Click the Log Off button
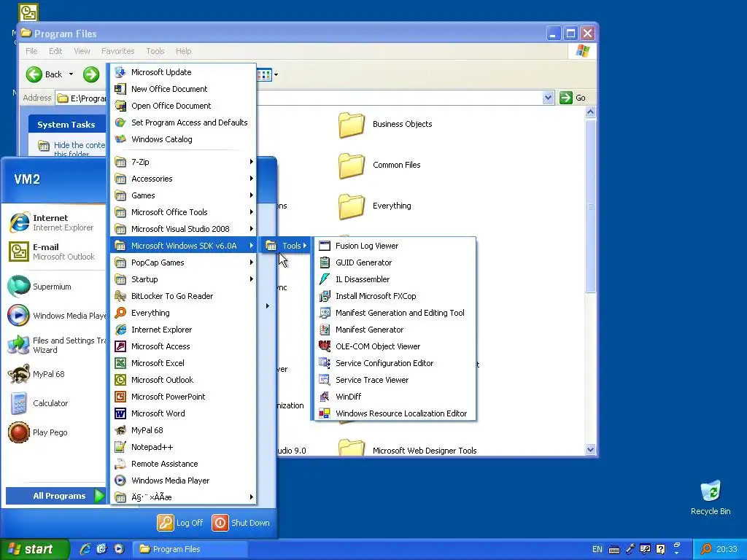The image size is (747, 560). coord(181,523)
